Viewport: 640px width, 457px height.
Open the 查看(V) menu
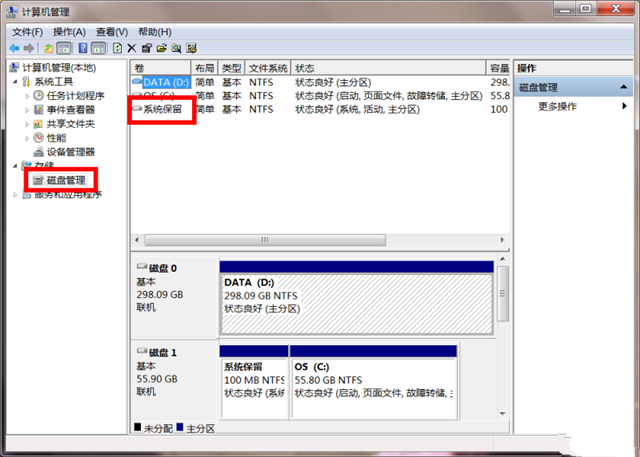[112, 32]
